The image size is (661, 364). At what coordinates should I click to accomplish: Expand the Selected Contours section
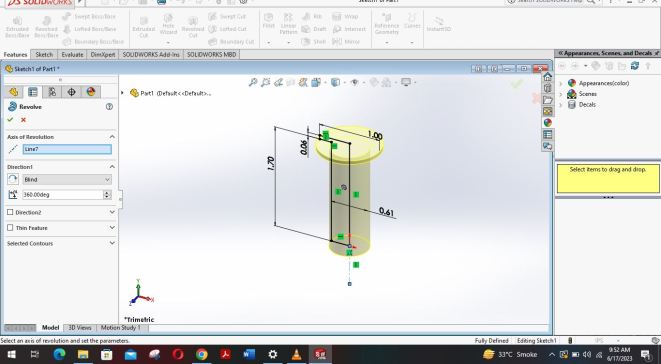[112, 243]
